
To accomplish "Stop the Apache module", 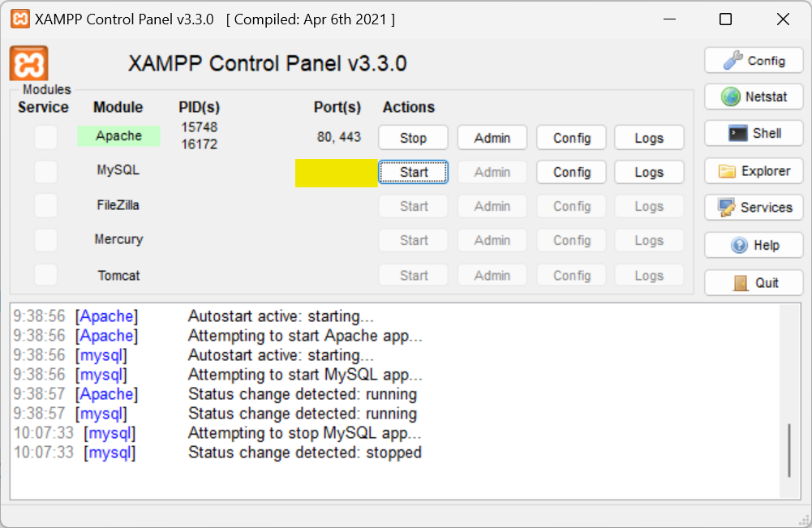I will tap(413, 138).
